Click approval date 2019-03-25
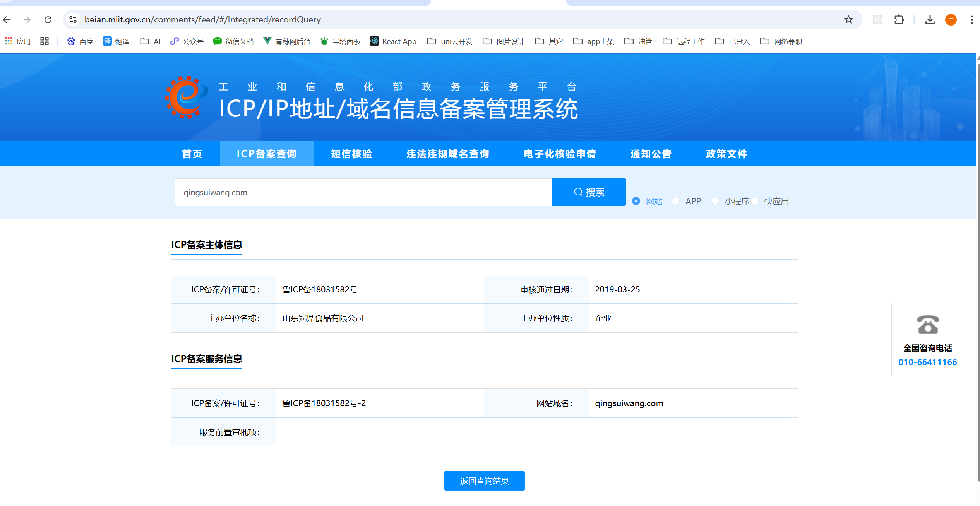This screenshot has width=980, height=506. pos(617,289)
